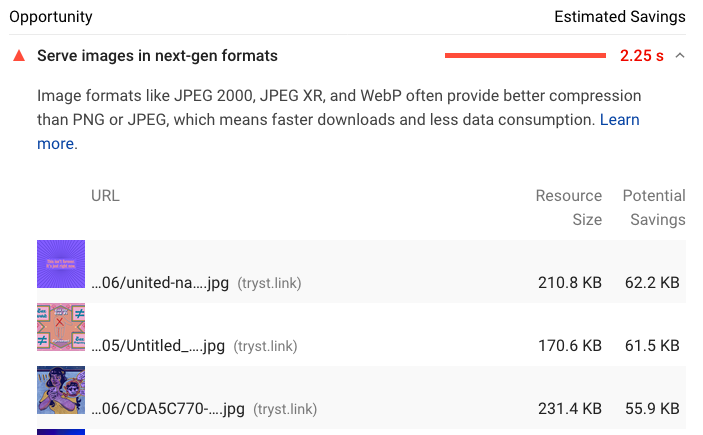This screenshot has width=703, height=435.
Task: Click the Resource Size column header
Action: click(x=569, y=208)
